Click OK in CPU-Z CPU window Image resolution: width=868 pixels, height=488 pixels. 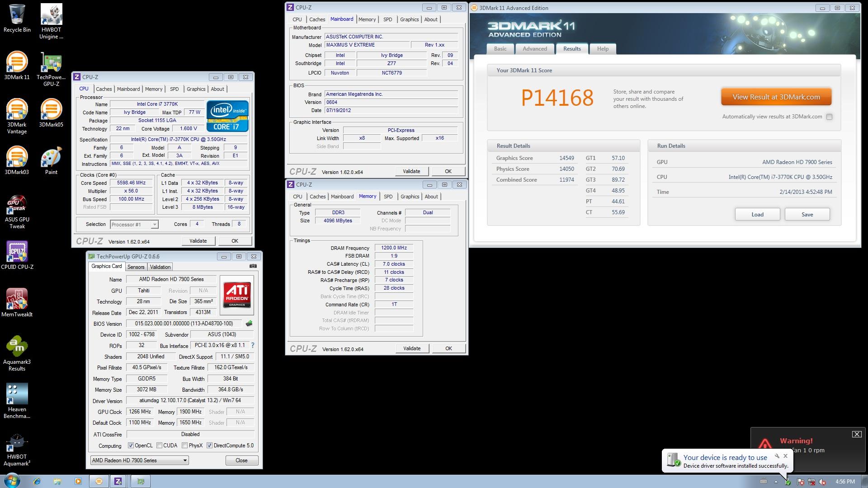click(x=235, y=241)
